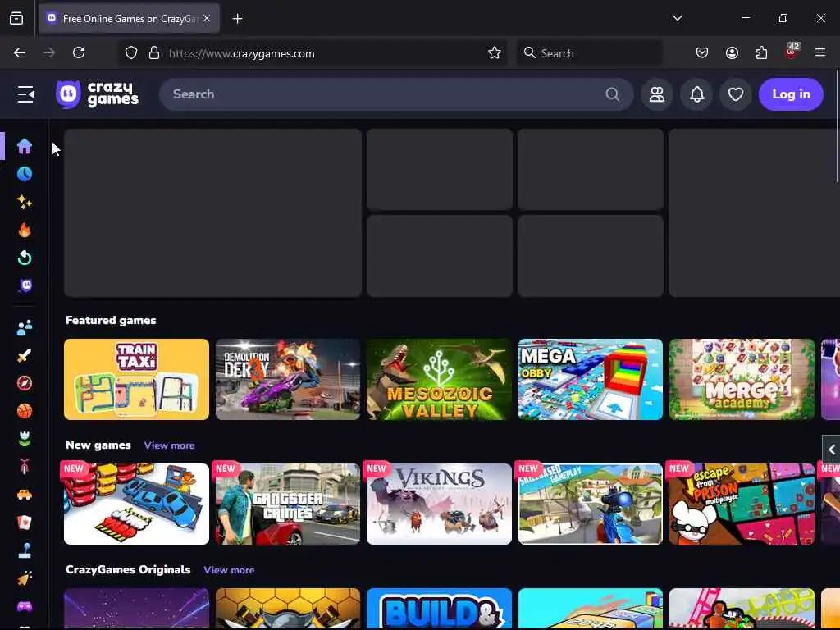The height and width of the screenshot is (630, 840).
Task: Open the Firefox account icon
Action: (732, 53)
